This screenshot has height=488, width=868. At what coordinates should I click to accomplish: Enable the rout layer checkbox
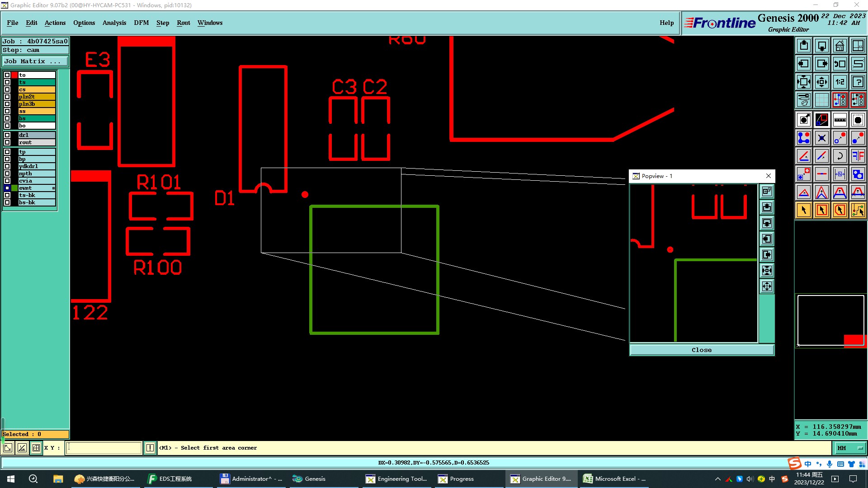point(7,142)
